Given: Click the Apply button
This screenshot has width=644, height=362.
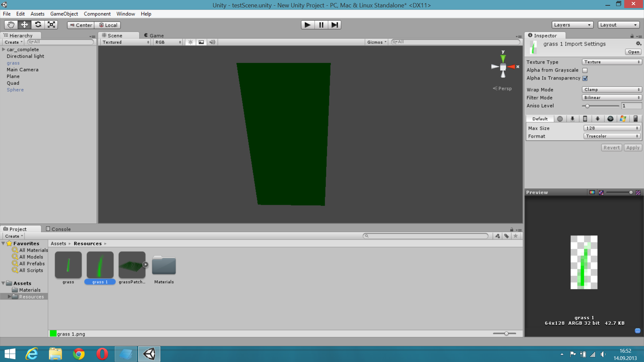Looking at the screenshot, I should (633, 148).
